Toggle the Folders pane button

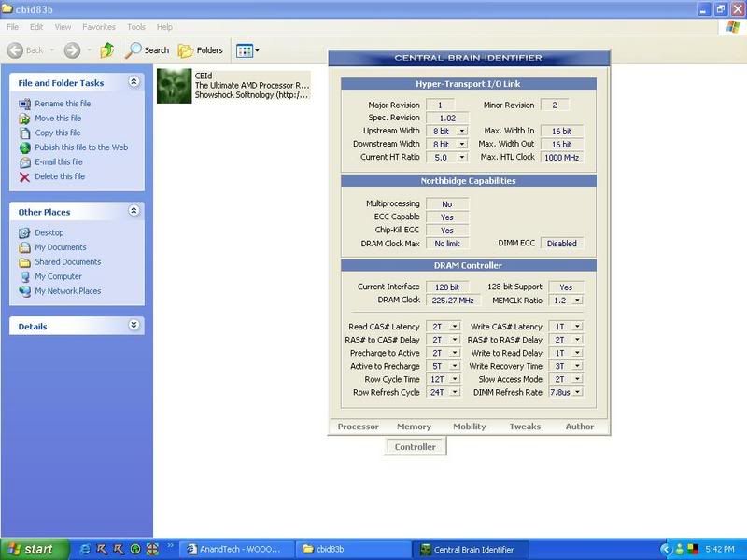201,50
